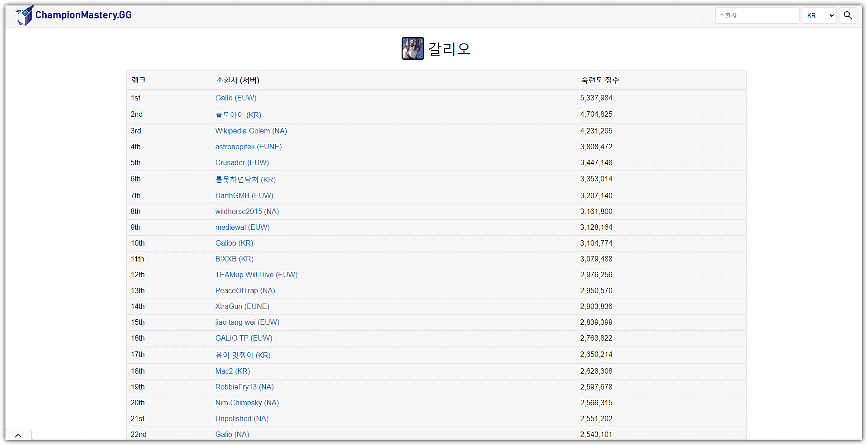Open the KR region dropdown

pos(819,15)
